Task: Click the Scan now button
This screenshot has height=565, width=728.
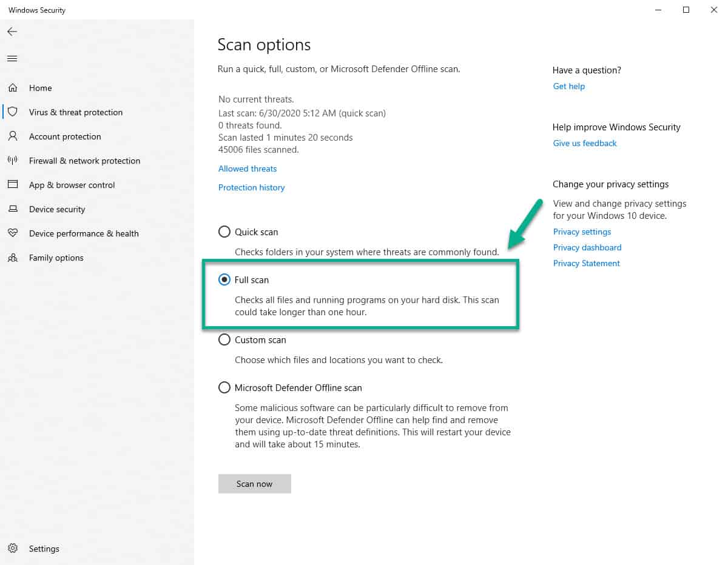Action: coord(255,484)
